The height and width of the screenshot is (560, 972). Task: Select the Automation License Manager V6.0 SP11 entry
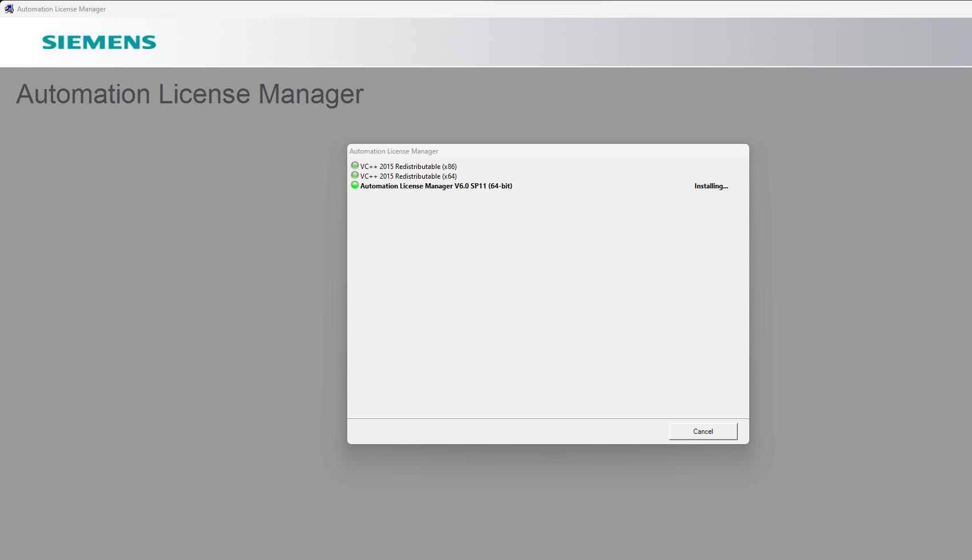(x=436, y=186)
